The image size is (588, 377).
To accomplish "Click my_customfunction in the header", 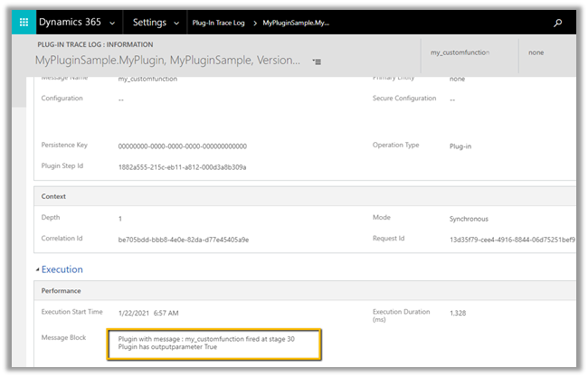I will click(x=459, y=53).
